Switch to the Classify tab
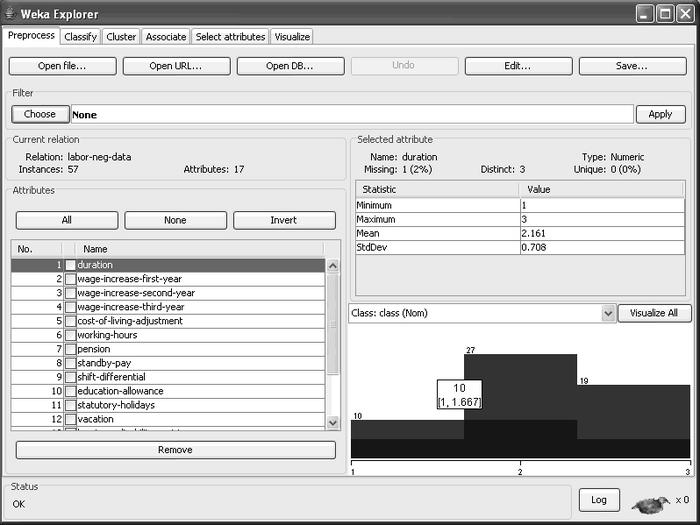Screen dimensions: 700x525 tap(80, 37)
